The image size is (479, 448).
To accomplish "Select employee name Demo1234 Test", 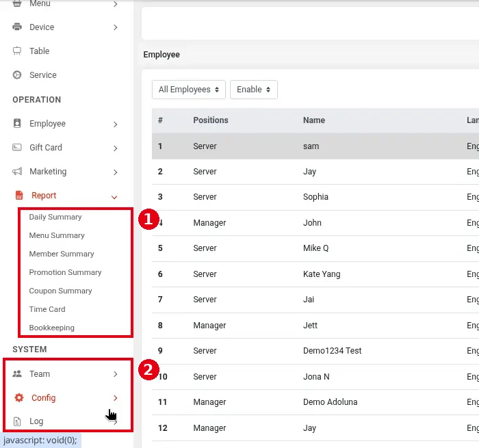I will 332,351.
